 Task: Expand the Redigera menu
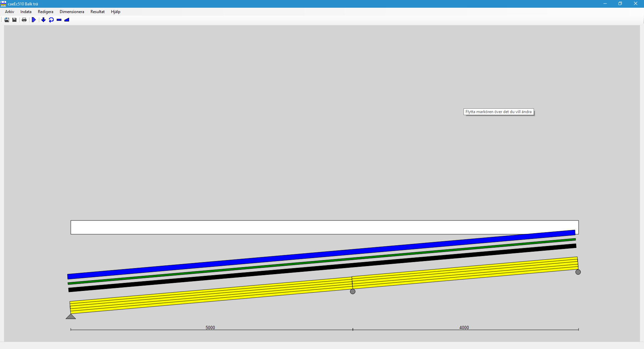pyautogui.click(x=45, y=12)
